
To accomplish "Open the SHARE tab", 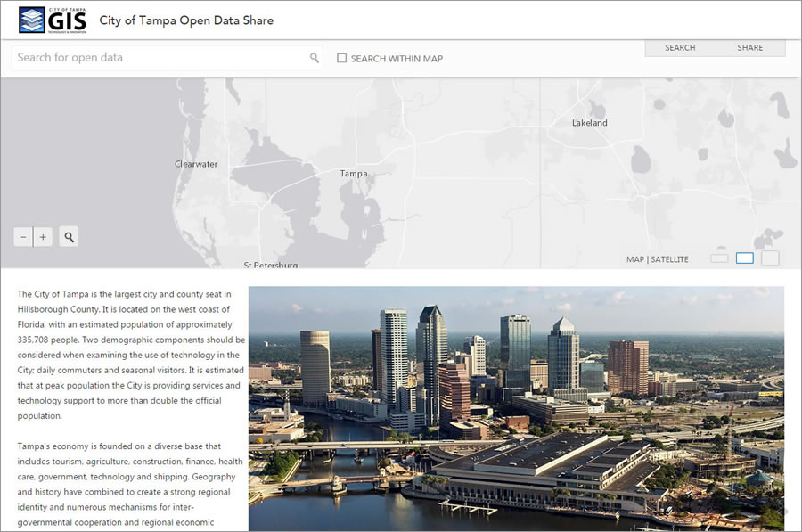I will (749, 47).
